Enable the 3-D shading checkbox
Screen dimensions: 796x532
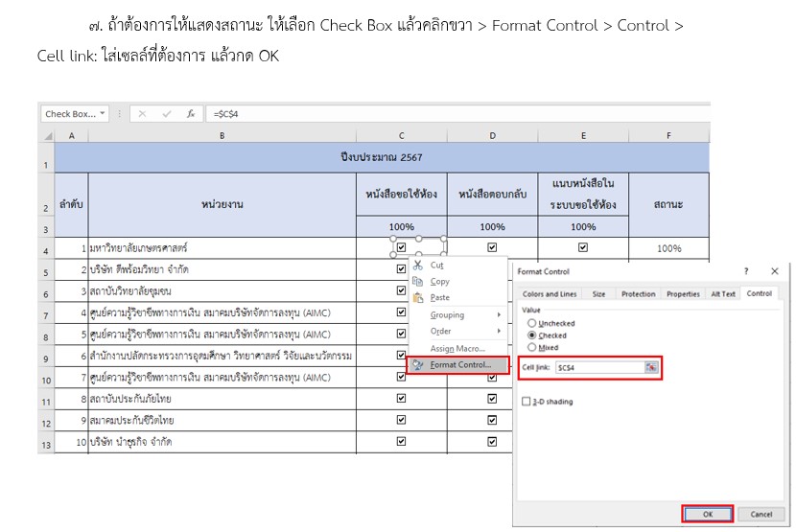pos(526,402)
